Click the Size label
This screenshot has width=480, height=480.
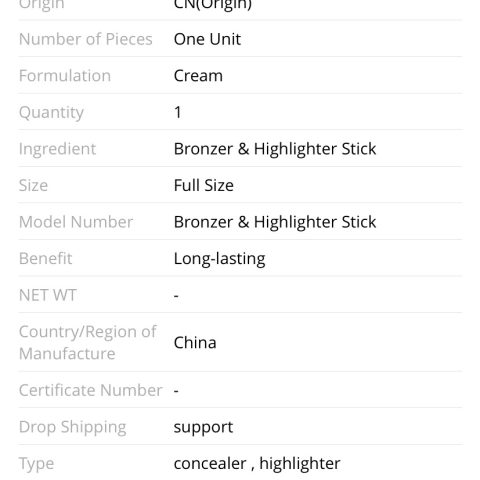tap(33, 185)
